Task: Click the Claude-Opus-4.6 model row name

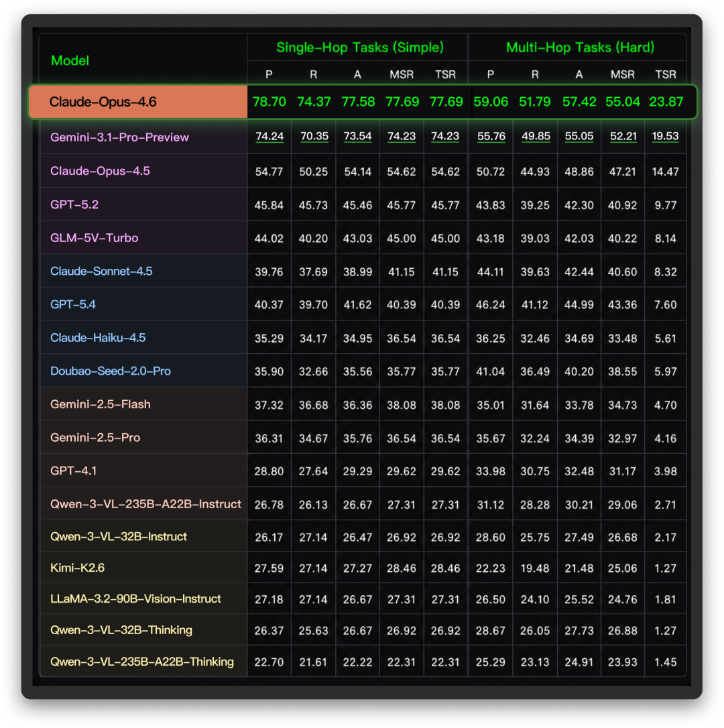Action: click(103, 102)
